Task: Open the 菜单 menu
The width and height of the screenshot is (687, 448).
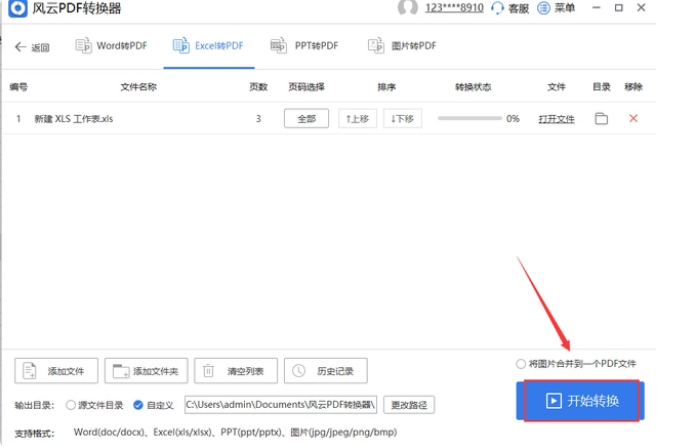Action: pyautogui.click(x=556, y=8)
